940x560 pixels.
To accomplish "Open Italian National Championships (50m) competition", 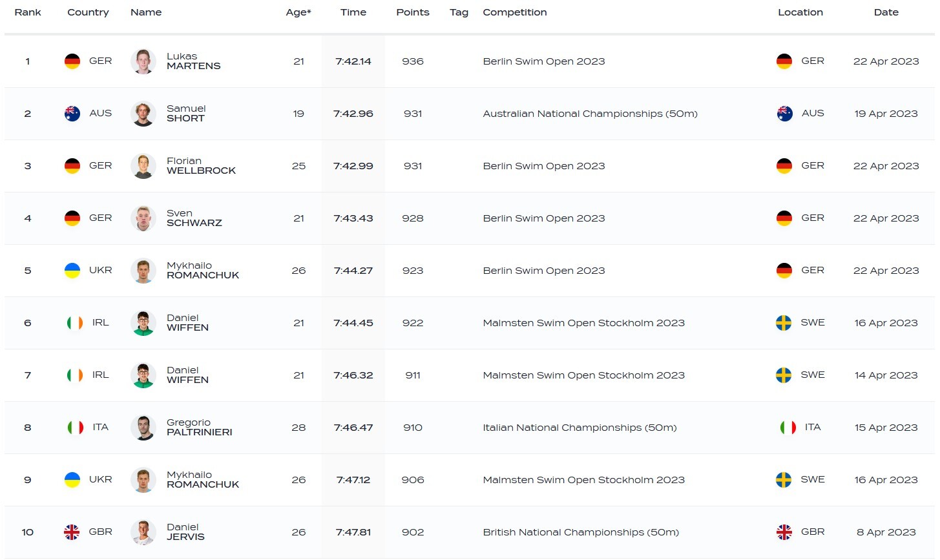I will point(580,428).
